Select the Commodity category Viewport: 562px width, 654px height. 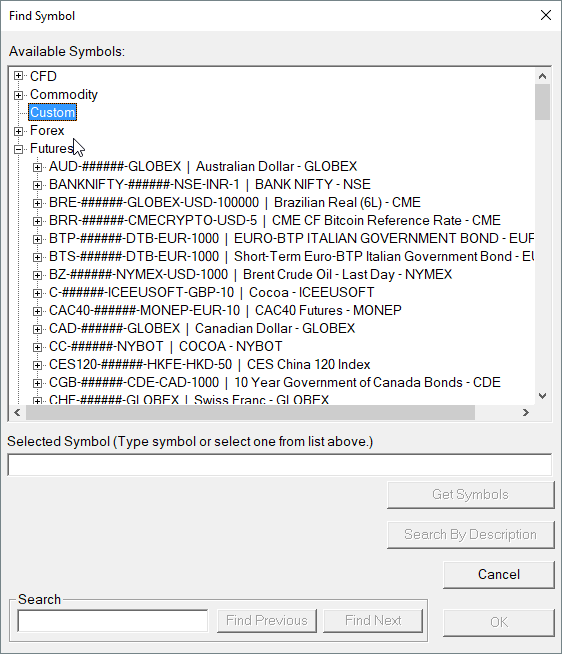pyautogui.click(x=63, y=94)
